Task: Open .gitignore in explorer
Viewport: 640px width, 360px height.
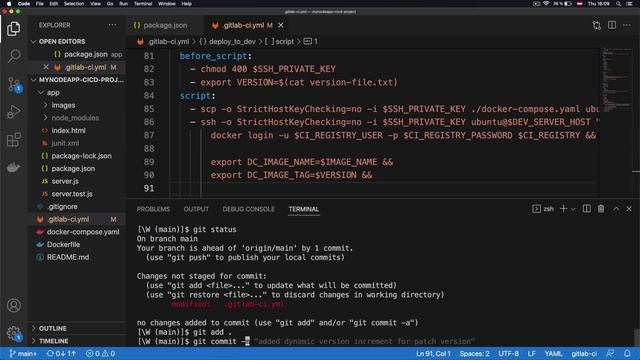Action: (x=62, y=207)
